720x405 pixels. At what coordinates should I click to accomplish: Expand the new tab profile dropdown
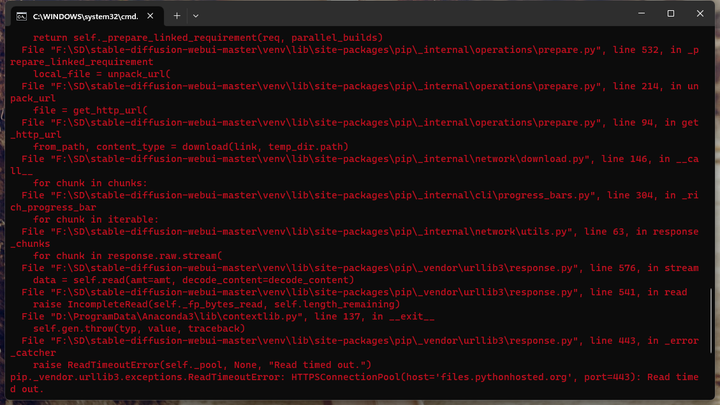pyautogui.click(x=196, y=16)
